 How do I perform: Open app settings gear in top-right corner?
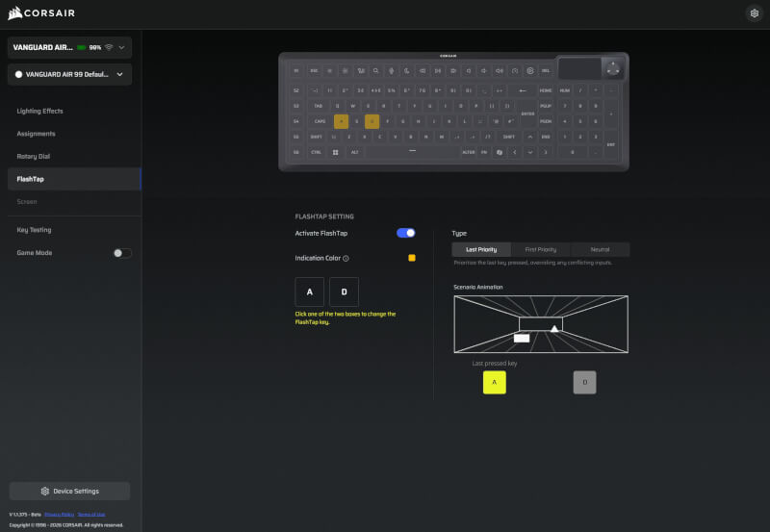[x=755, y=13]
